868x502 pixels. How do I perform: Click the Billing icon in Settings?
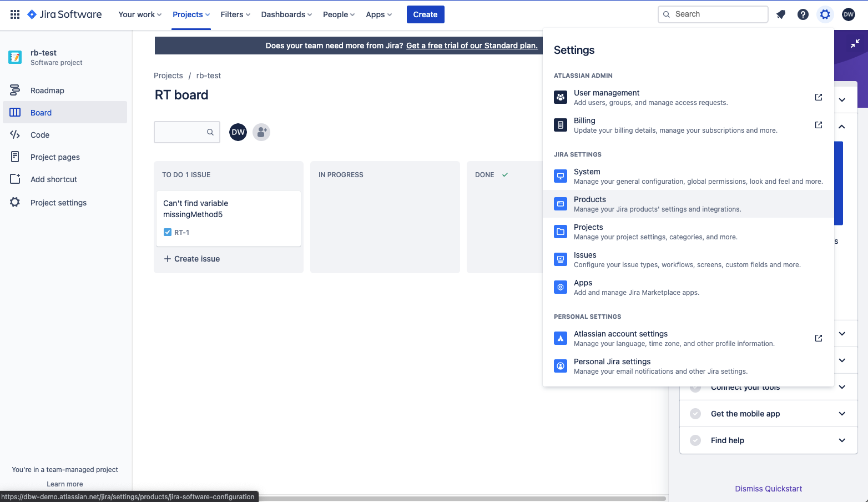(x=561, y=125)
